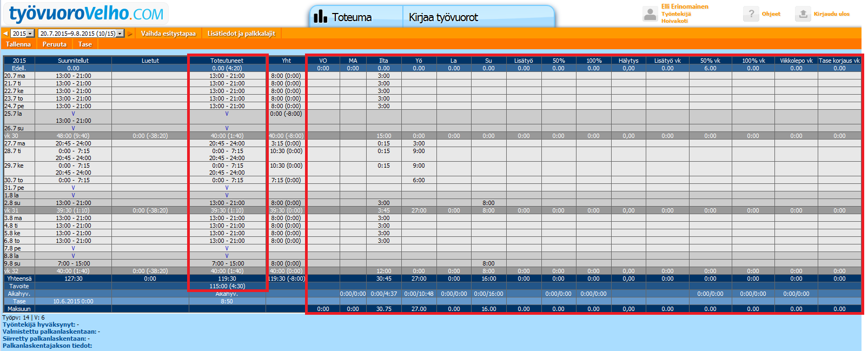Open Lisätiedot ja palkkalajit
The width and height of the screenshot is (868, 351).
pyautogui.click(x=241, y=34)
